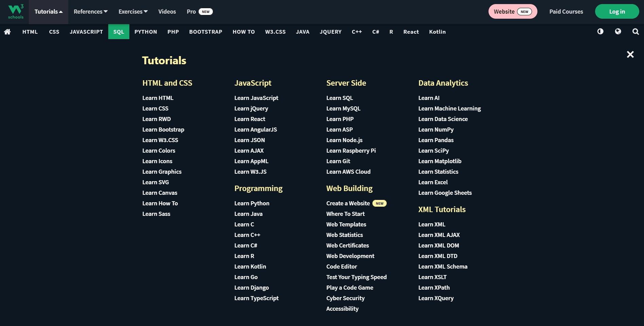Open Learn AngularJS link

click(256, 130)
